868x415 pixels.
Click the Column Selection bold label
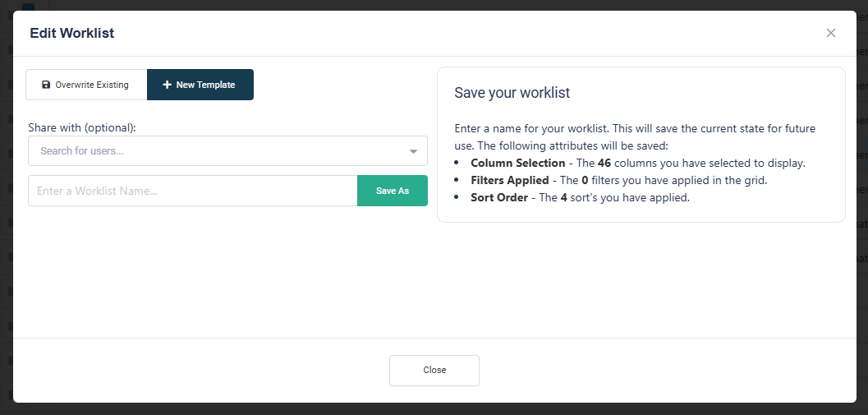point(517,163)
